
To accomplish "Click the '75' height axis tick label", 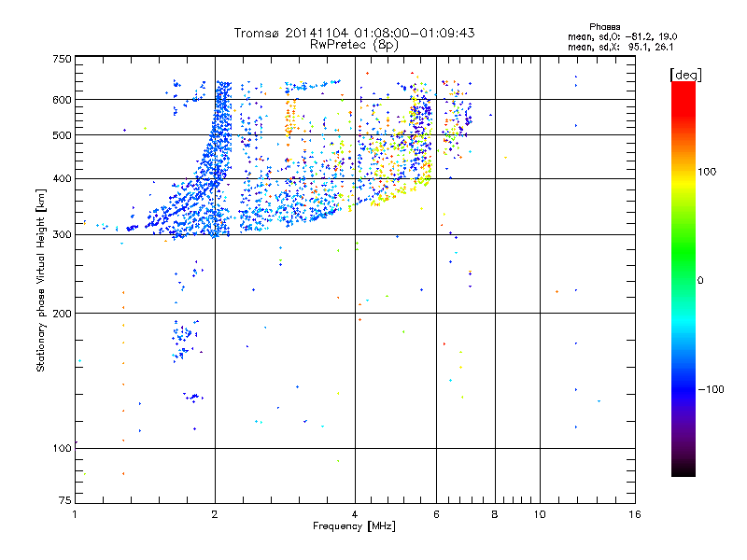I will [x=65, y=500].
